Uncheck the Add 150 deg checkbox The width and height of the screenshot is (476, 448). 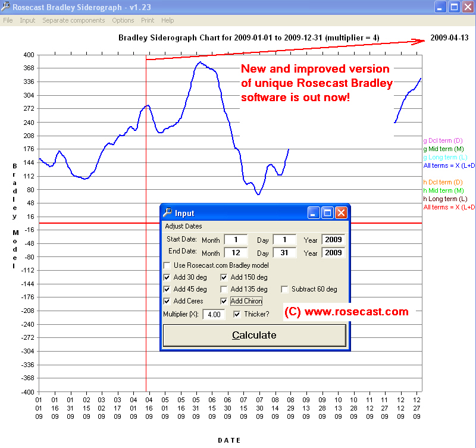(224, 277)
